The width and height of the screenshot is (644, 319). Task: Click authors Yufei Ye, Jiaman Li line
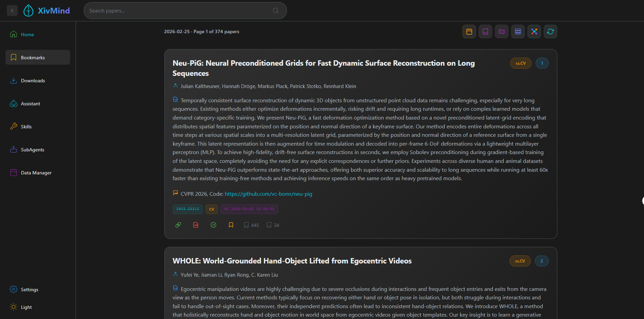[x=229, y=275]
